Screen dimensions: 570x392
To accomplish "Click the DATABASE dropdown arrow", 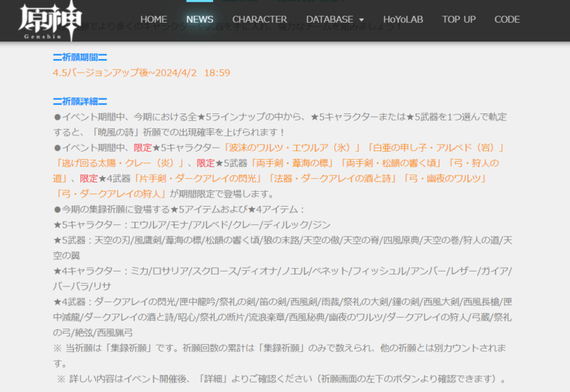I will (x=361, y=20).
